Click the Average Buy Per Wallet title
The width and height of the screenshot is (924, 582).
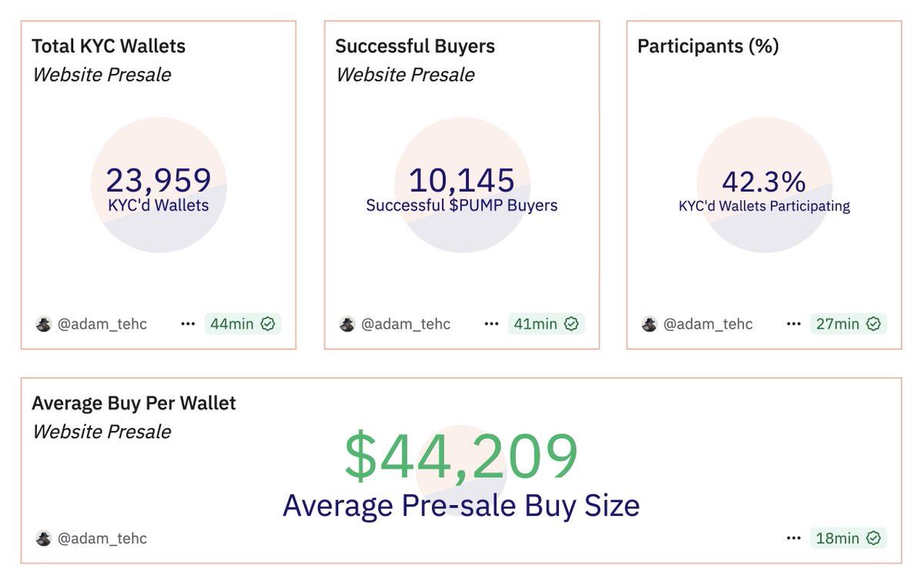[x=134, y=403]
